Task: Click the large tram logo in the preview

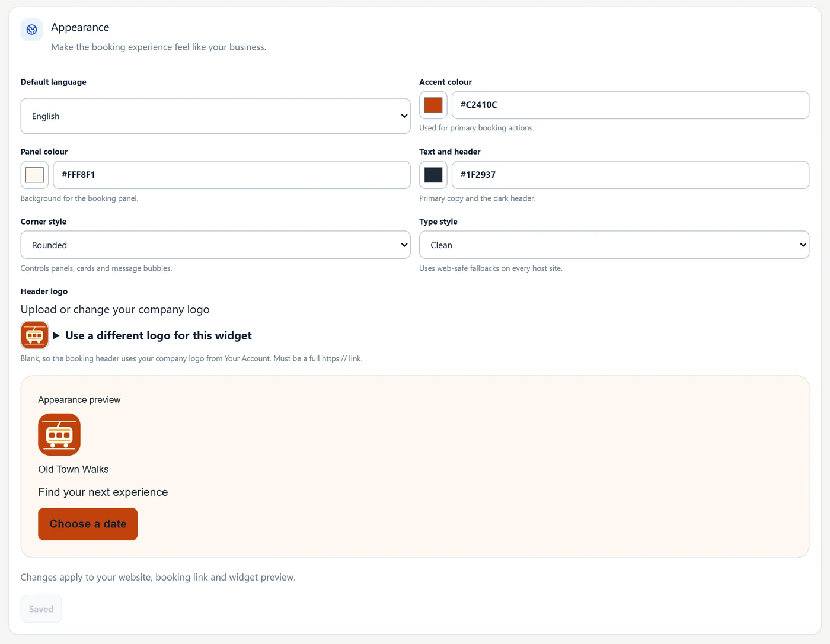Action: coord(59,434)
